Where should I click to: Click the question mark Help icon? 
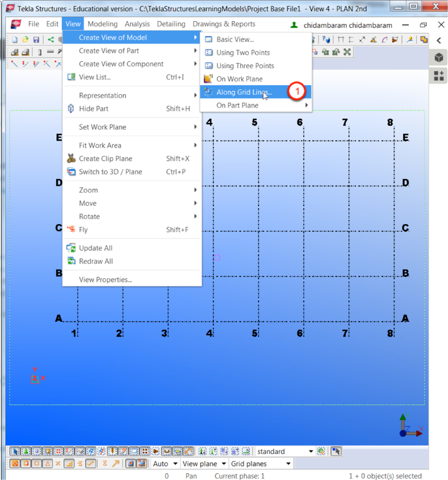pos(326,39)
